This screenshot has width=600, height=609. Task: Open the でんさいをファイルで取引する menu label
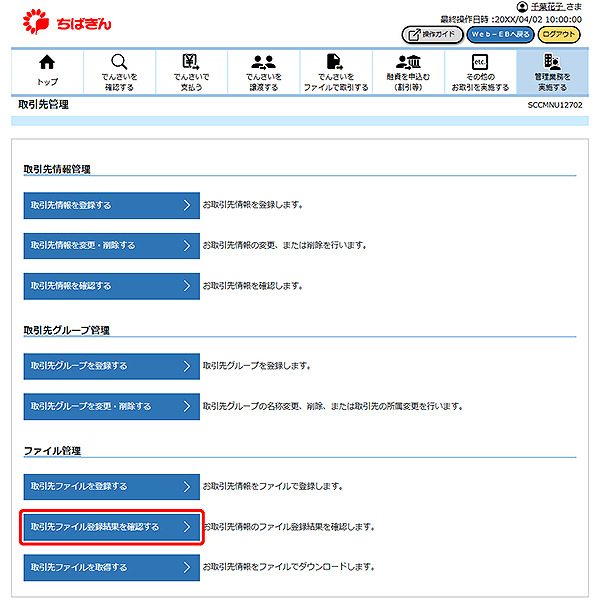point(336,82)
